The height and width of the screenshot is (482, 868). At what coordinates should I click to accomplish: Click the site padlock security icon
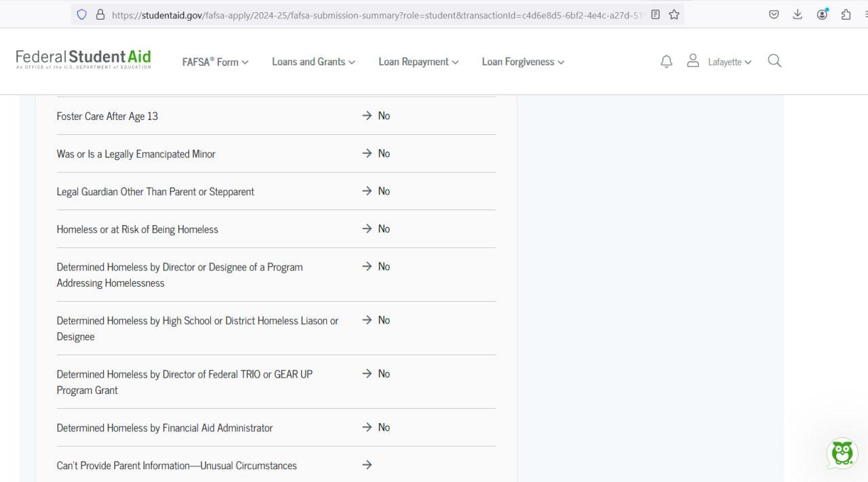(x=100, y=14)
